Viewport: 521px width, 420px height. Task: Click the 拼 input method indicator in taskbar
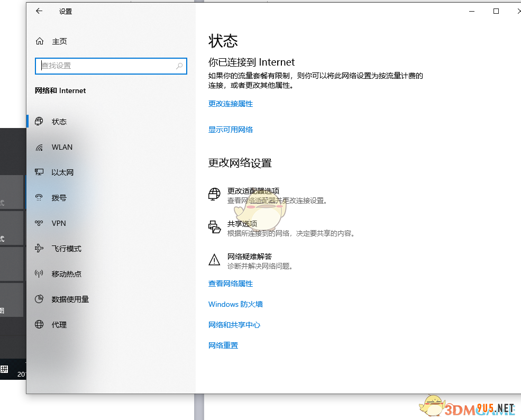[4, 369]
